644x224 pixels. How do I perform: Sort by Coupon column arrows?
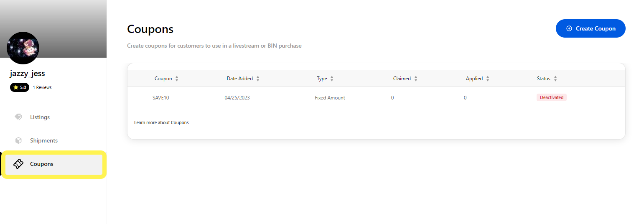click(x=177, y=79)
